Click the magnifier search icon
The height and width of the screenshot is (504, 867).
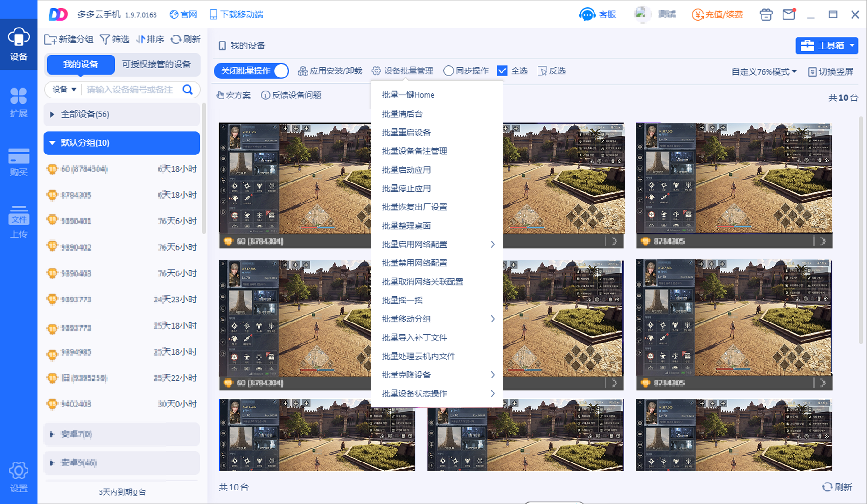coord(188,90)
